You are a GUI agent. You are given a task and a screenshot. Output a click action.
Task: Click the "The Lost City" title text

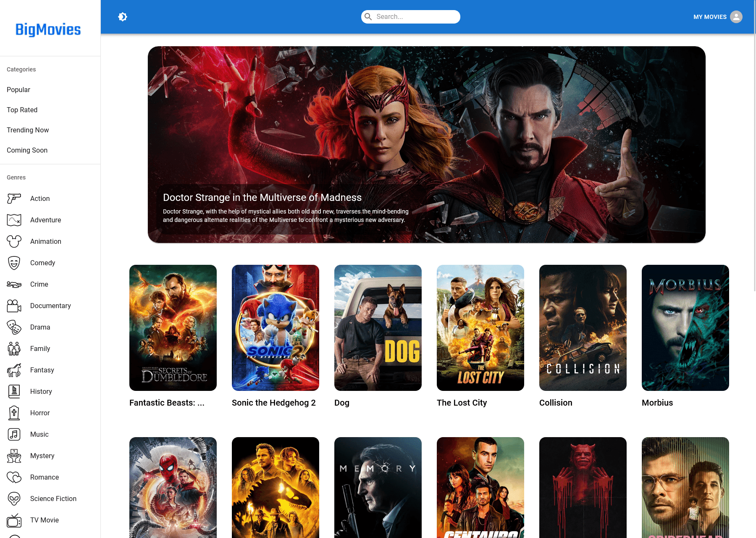point(462,403)
